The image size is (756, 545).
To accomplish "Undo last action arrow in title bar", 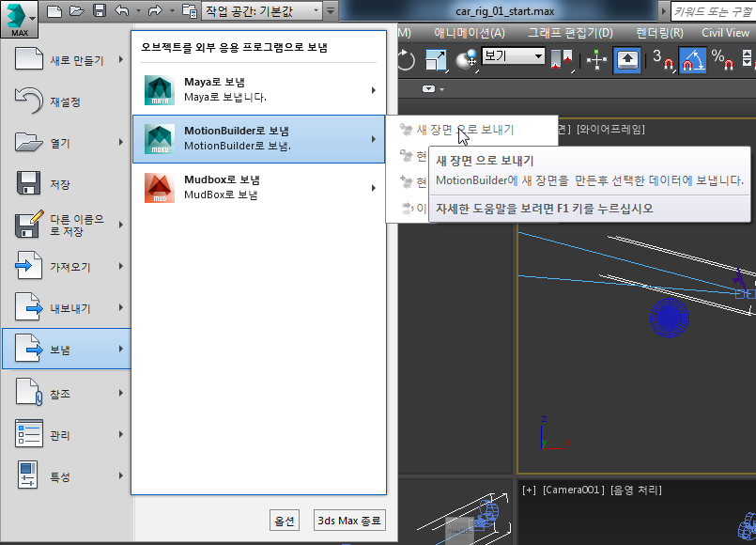I will pos(122,10).
